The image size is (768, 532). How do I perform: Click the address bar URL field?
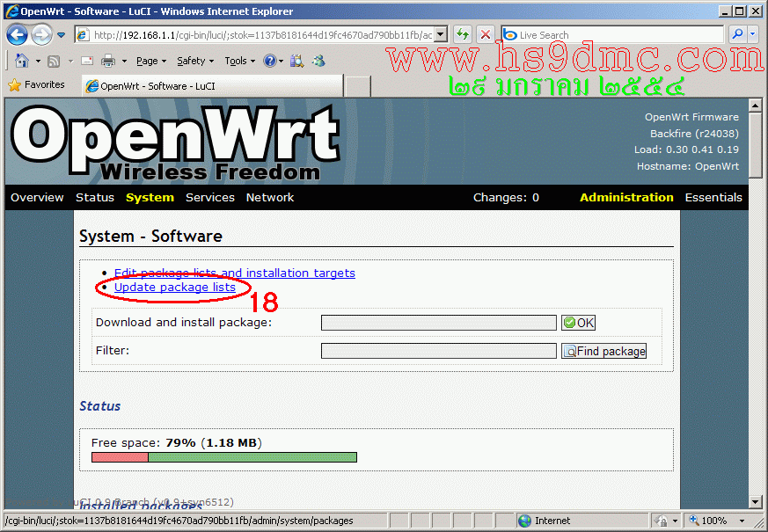255,35
